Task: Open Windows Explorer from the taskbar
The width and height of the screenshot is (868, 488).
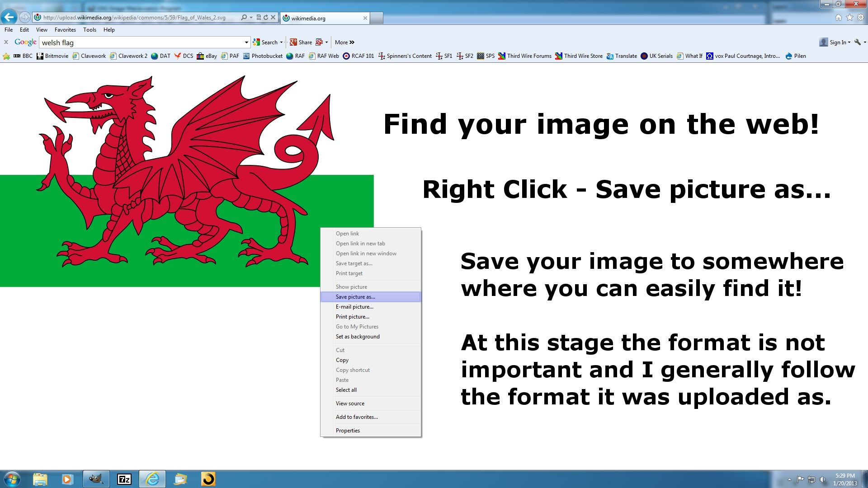Action: [x=40, y=479]
